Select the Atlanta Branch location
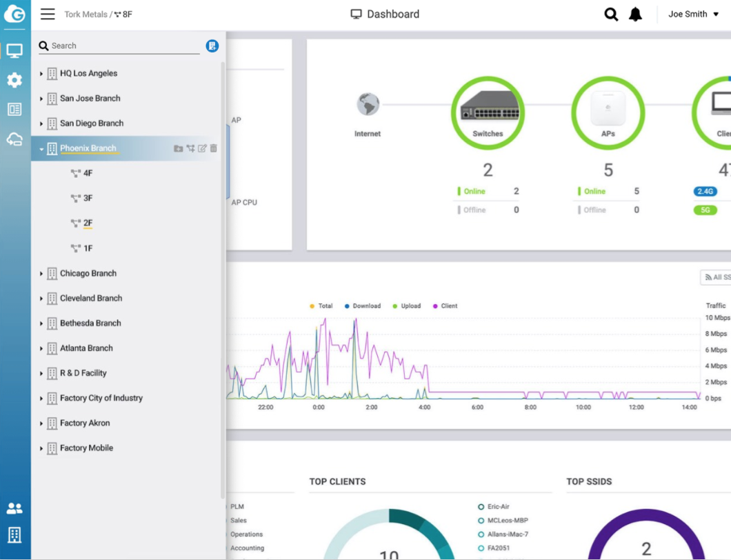 click(x=86, y=348)
